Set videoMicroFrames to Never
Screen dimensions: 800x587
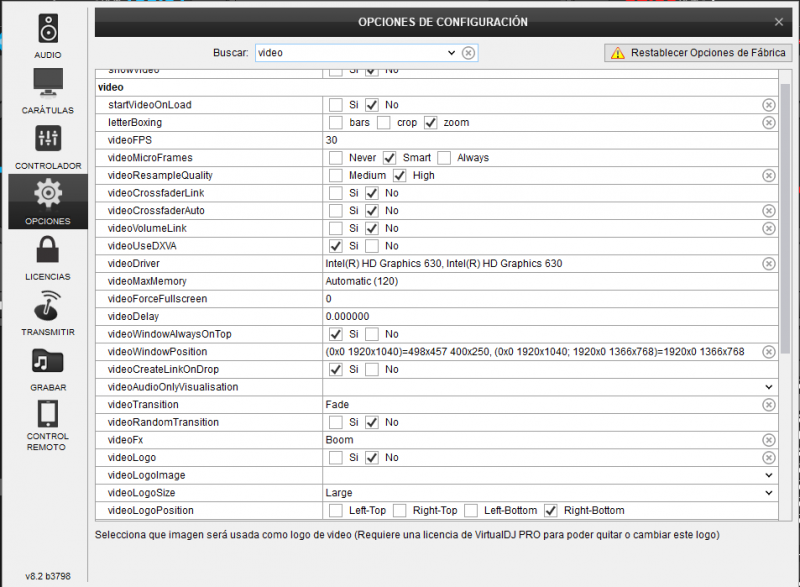tap(336, 158)
